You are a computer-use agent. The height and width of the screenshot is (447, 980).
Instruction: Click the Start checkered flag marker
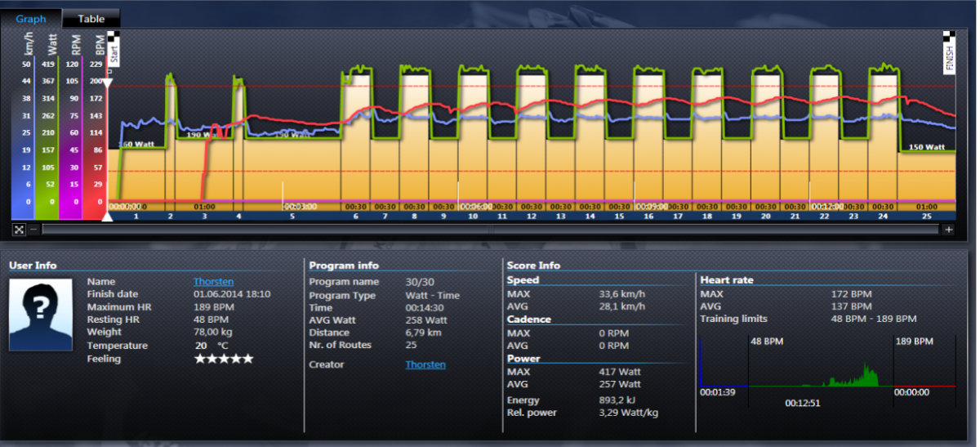114,49
